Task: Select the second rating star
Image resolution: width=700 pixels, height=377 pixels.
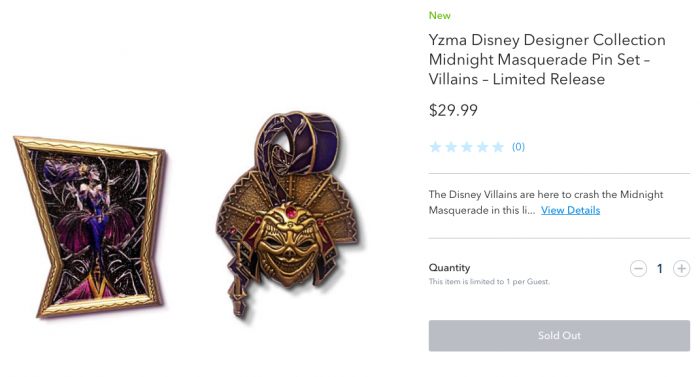Action: coord(451,147)
